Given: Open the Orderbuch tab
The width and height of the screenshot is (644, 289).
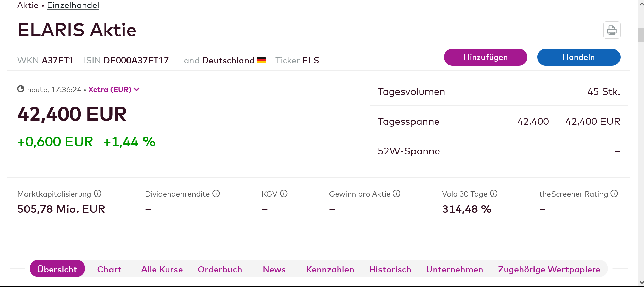Looking at the screenshot, I should coord(220,269).
